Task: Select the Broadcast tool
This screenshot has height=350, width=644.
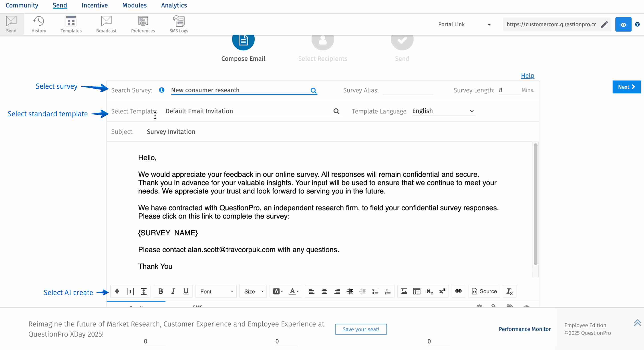Action: [106, 24]
